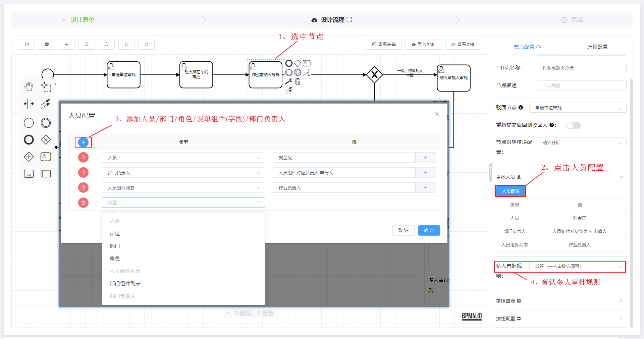Click the wrench change-type icon in context pad

tap(289, 81)
